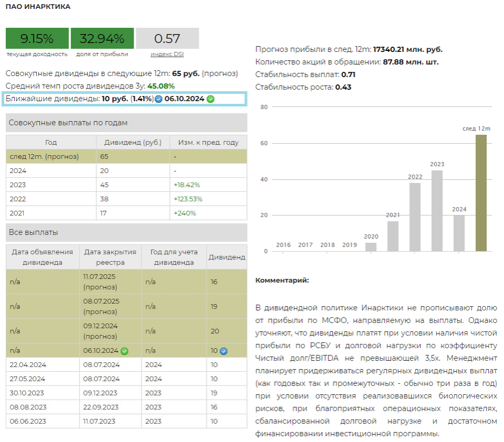Click green check badge in nearest dividends line
This screenshot has width=504, height=442.
pyautogui.click(x=211, y=99)
